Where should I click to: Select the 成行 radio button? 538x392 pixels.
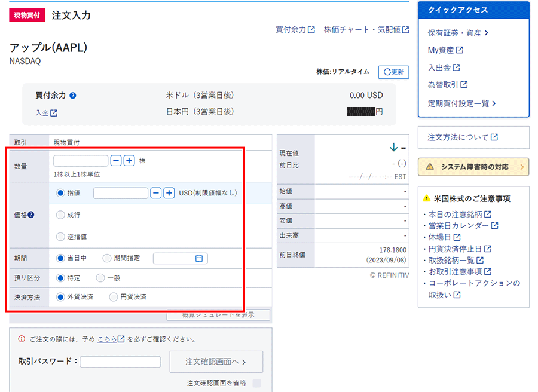pos(60,215)
